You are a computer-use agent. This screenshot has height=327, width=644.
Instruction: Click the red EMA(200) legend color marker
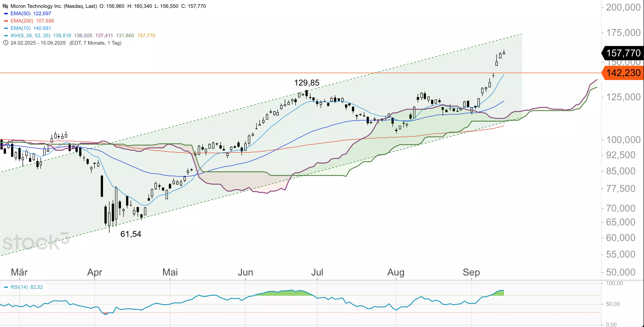(6, 21)
